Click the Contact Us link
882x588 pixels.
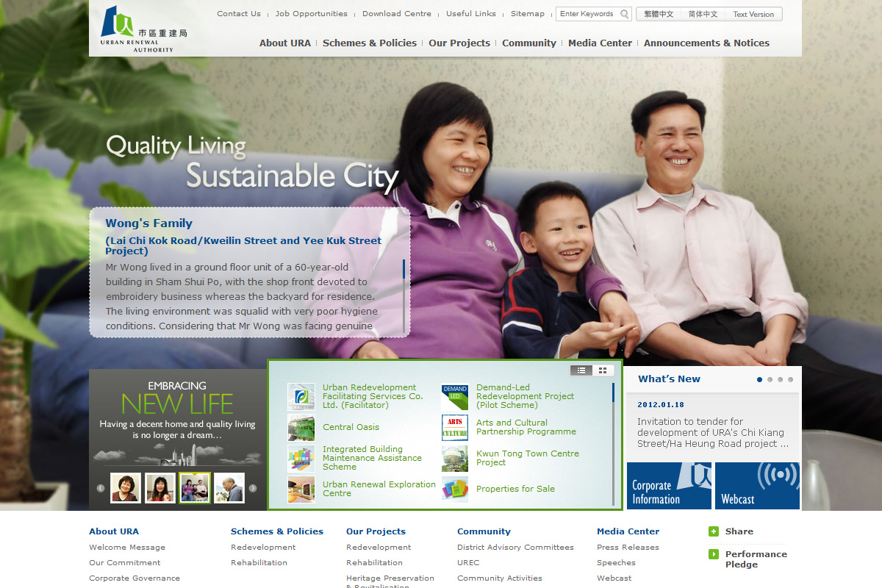(239, 14)
